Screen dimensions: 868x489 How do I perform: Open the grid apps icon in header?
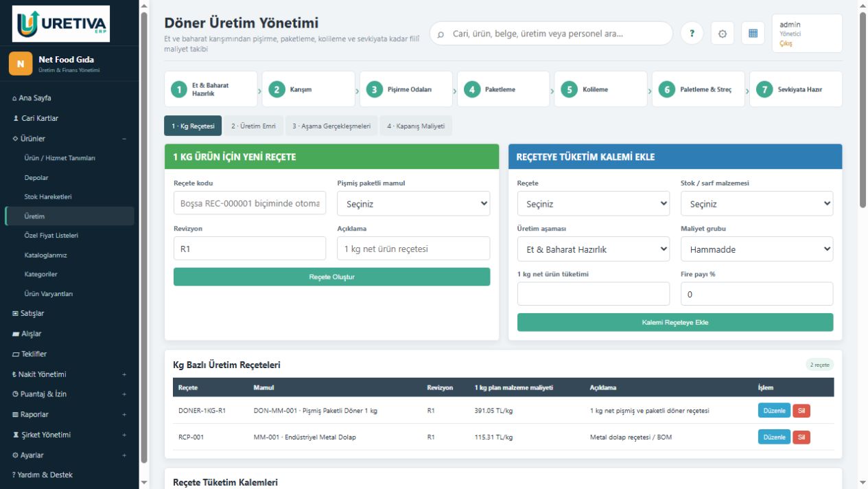753,33
